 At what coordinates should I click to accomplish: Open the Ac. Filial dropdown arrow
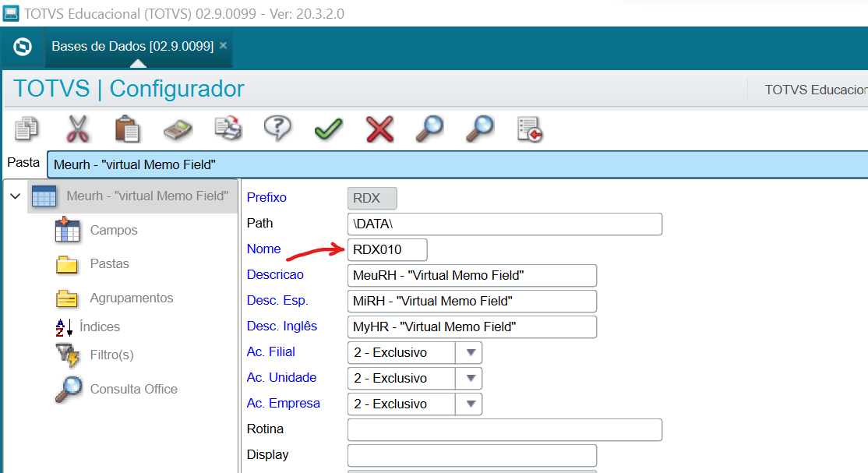[x=470, y=353]
